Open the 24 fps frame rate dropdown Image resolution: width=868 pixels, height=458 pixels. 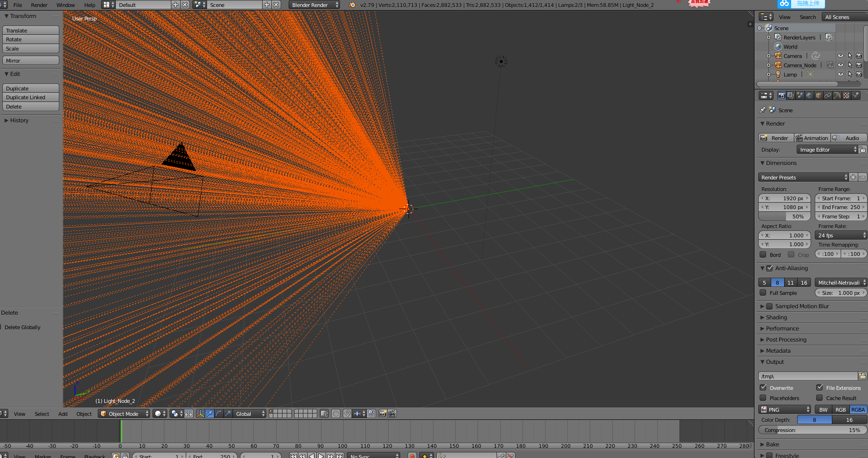(841, 235)
